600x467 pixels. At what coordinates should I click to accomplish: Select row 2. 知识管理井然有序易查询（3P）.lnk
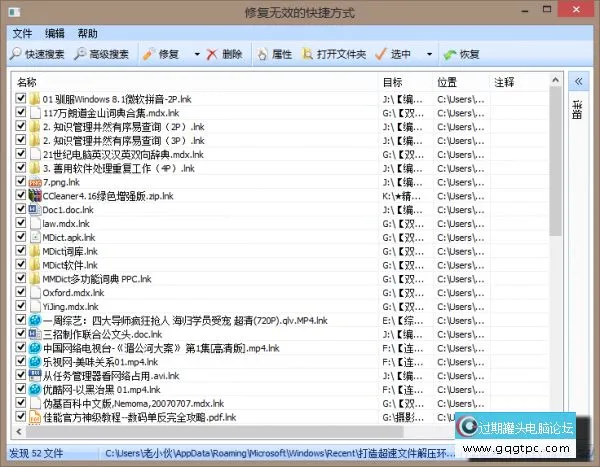[282, 140]
